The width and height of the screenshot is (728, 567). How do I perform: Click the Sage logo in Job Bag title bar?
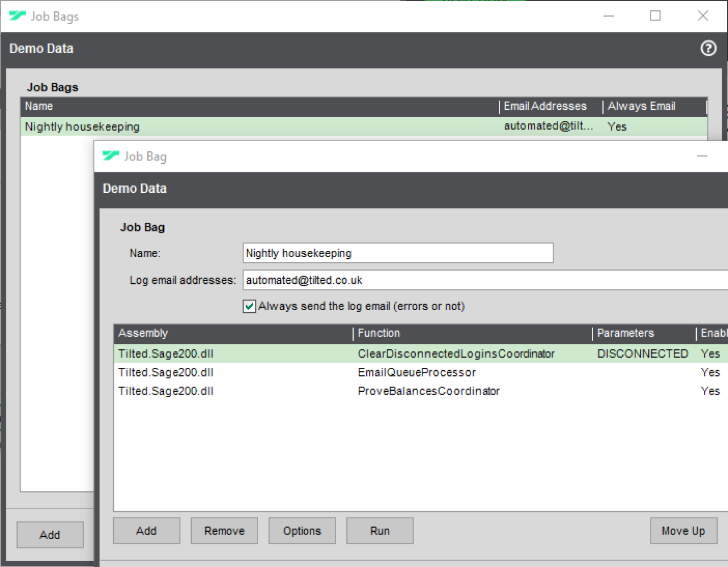click(x=111, y=156)
